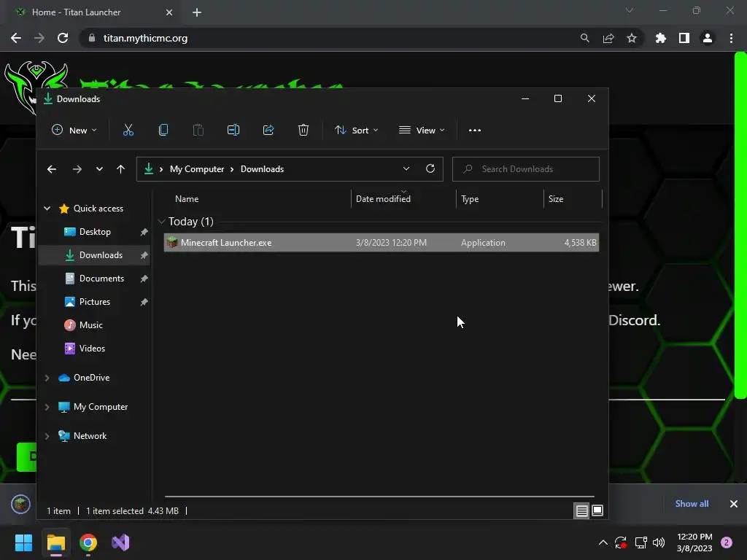Image resolution: width=747 pixels, height=560 pixels.
Task: Open Chrome three-dot menu
Action: point(731,38)
